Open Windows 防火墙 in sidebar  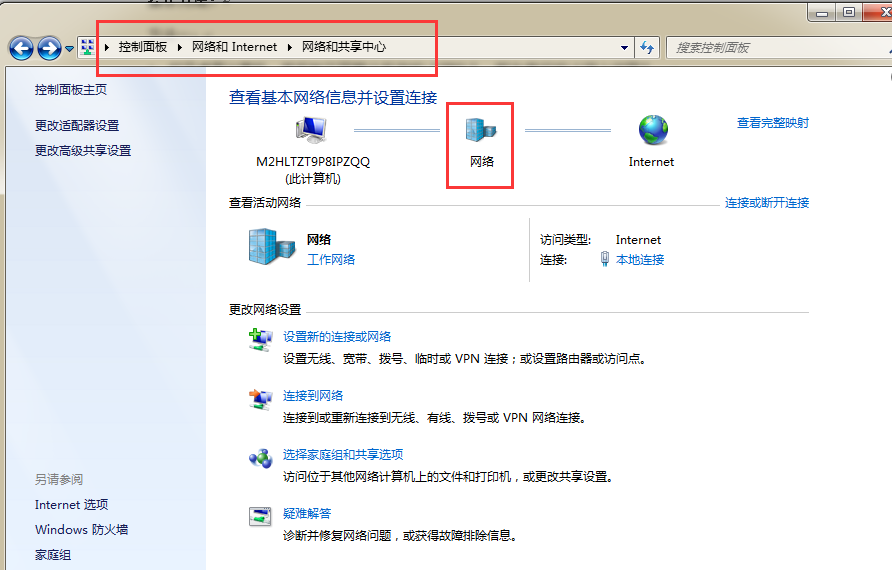(81, 530)
